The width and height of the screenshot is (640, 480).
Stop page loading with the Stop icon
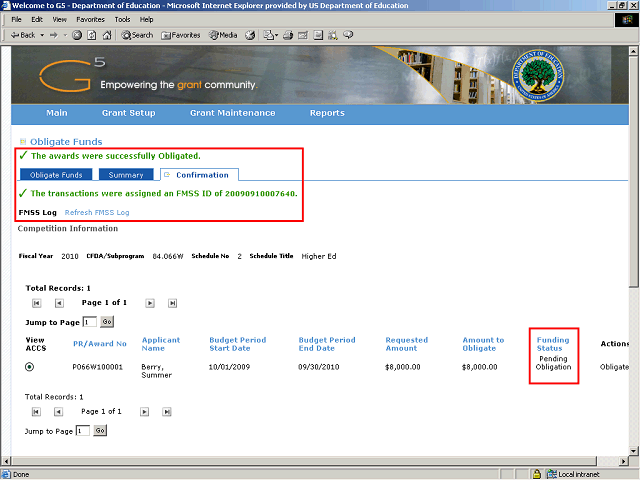point(77,36)
